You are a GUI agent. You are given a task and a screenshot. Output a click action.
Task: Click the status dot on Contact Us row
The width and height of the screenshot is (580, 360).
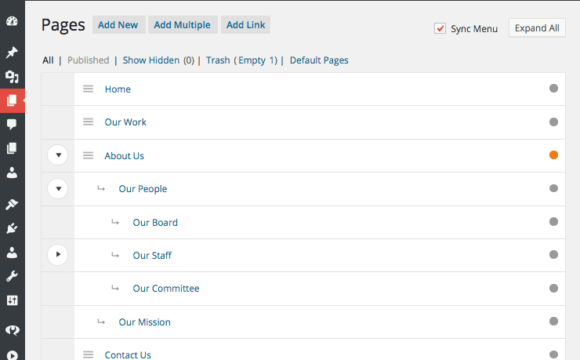click(553, 354)
